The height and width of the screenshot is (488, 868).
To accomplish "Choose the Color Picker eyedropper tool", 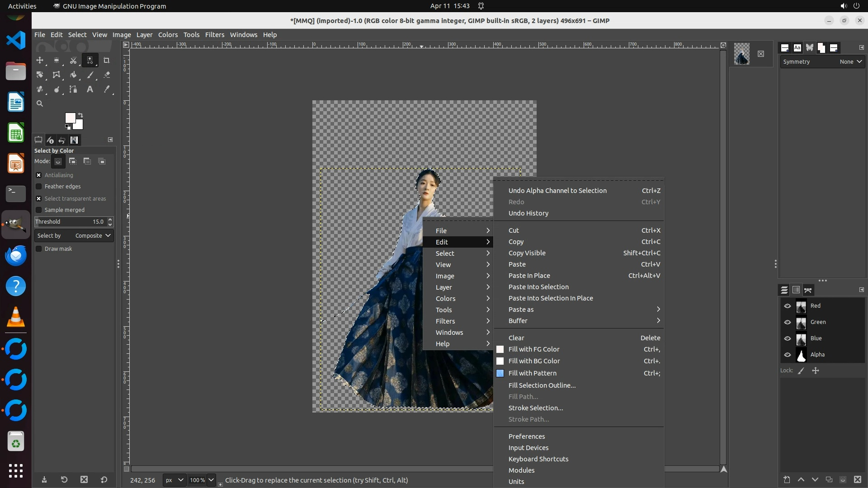I will (x=107, y=89).
